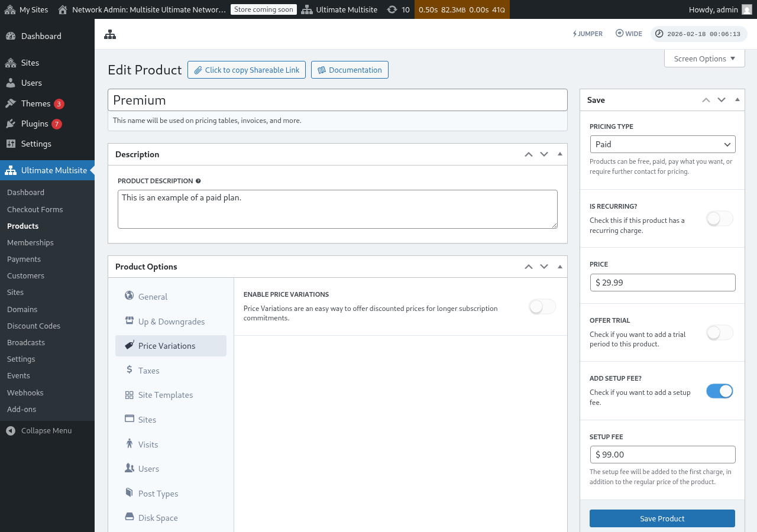Select the Price Variations tab
757x532 pixels.
pyautogui.click(x=171, y=346)
